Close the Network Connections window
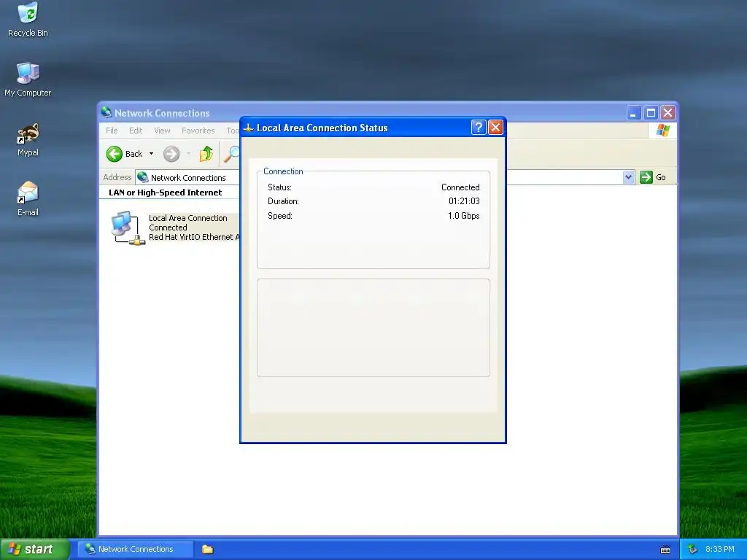747x560 pixels. [x=668, y=113]
